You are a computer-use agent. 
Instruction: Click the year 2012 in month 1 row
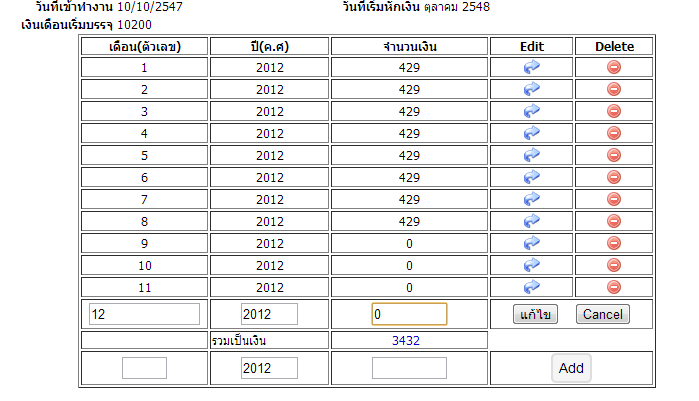pos(270,68)
